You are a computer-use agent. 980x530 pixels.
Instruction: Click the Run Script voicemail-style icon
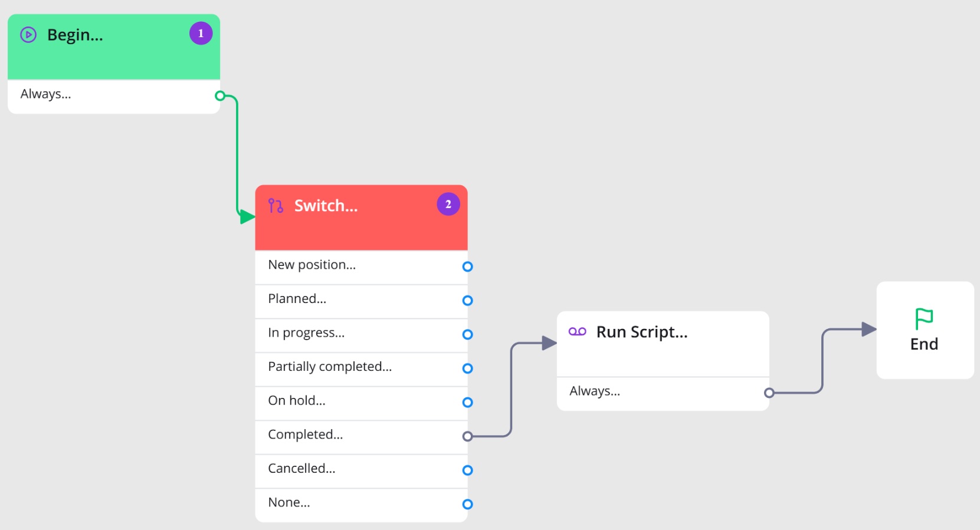point(578,332)
